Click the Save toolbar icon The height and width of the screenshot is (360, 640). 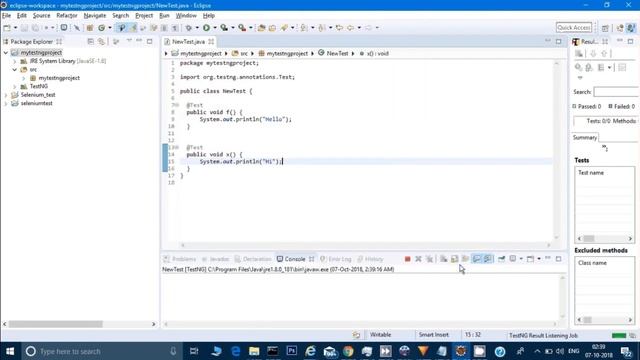pyautogui.click(x=24, y=28)
